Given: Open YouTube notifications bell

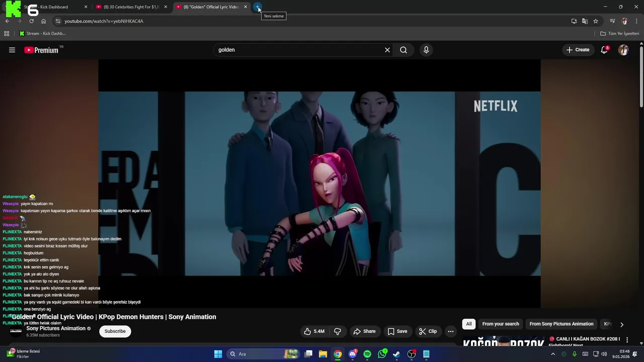Looking at the screenshot, I should [604, 50].
